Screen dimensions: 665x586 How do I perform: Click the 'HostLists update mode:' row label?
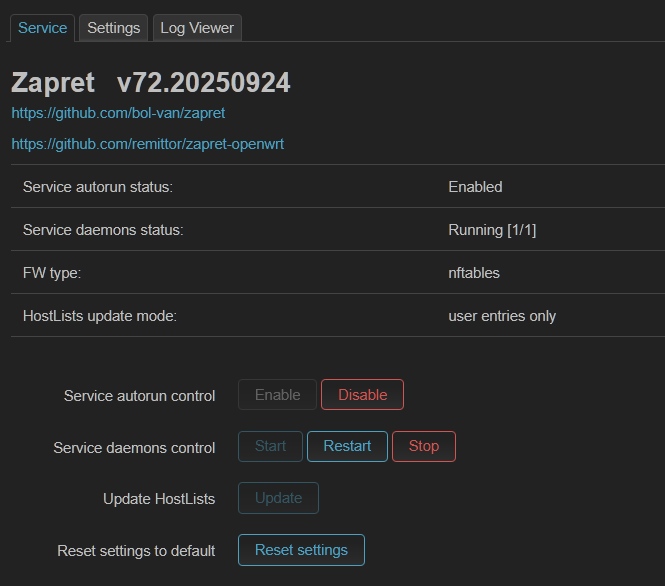[100, 316]
